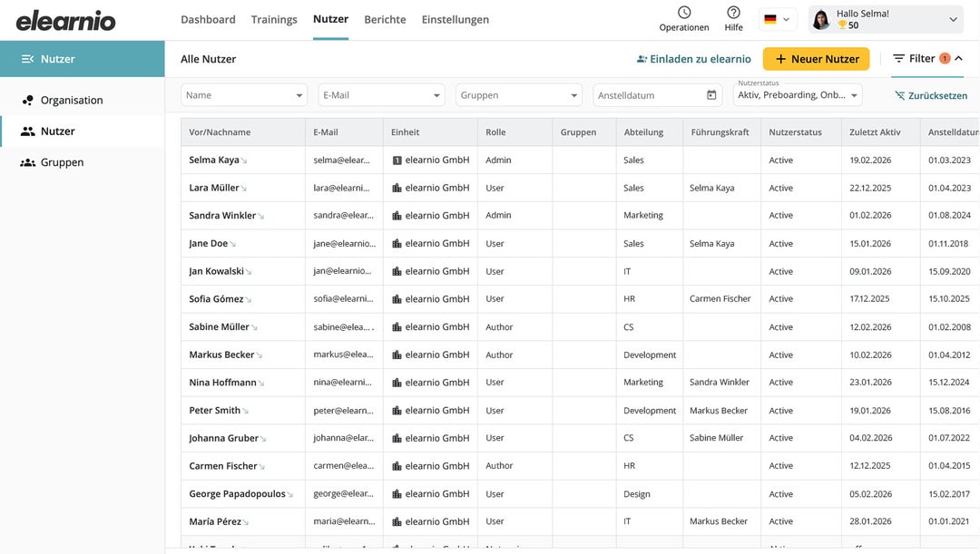Click Führungskraft Carmen Fischer in Sofia's row
The image size is (980, 554).
pyautogui.click(x=720, y=298)
